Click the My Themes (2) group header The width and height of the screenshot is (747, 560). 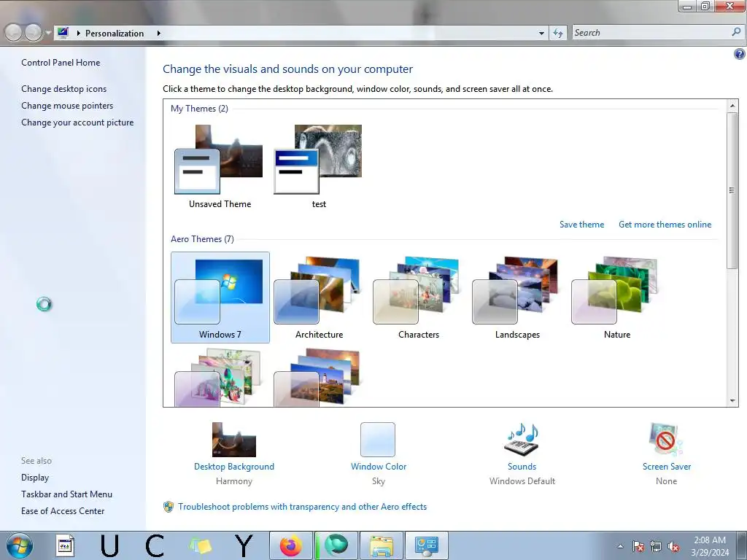pos(199,109)
